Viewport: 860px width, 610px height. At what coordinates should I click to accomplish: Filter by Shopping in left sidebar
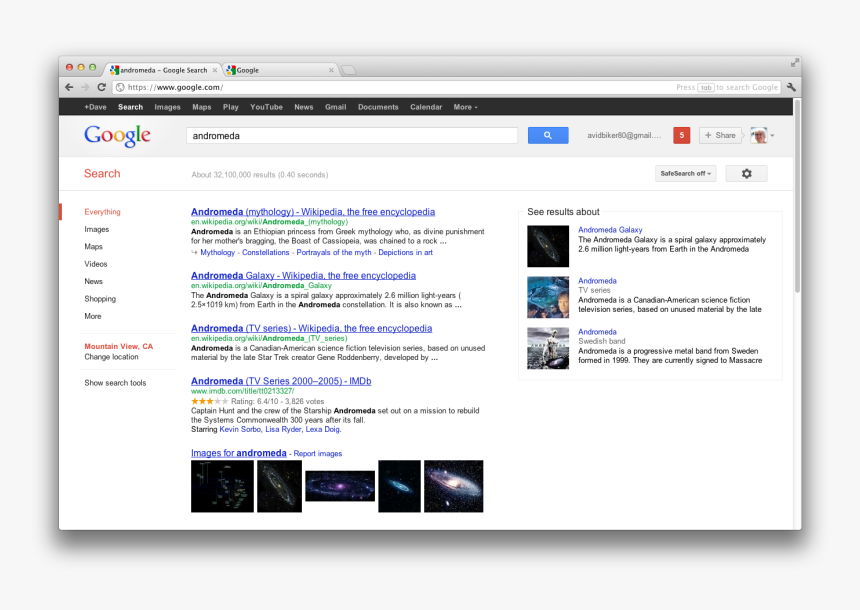(x=100, y=299)
